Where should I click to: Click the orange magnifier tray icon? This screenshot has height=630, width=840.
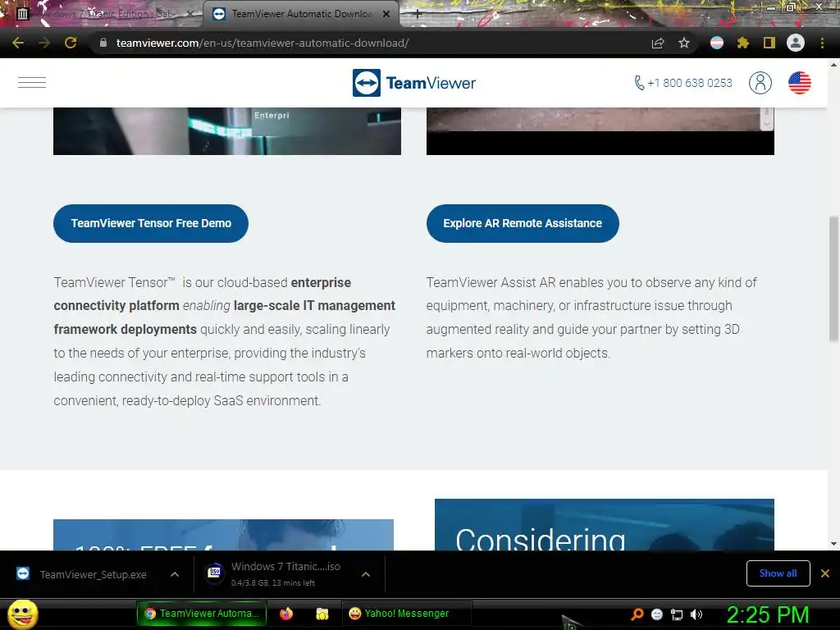click(x=637, y=614)
